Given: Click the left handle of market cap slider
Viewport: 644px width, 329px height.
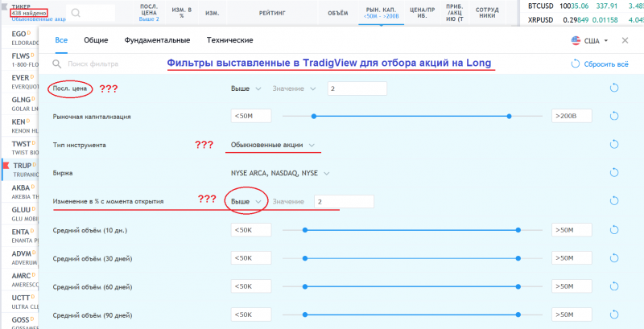Looking at the screenshot, I should [x=314, y=116].
